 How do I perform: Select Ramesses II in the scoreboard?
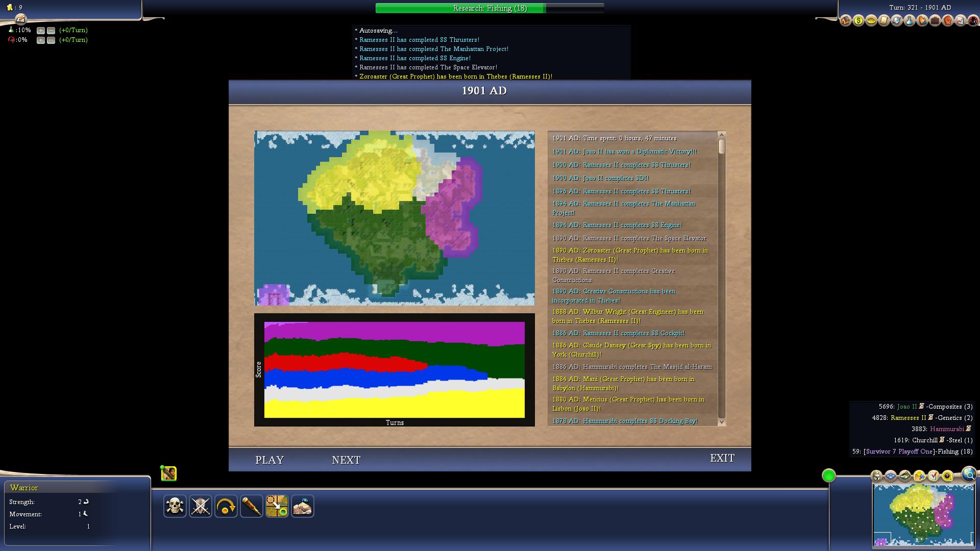pyautogui.click(x=908, y=418)
